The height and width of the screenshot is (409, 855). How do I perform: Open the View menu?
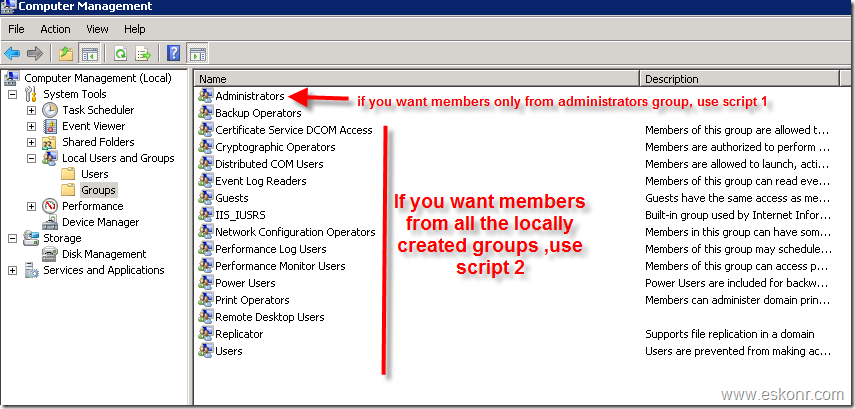pyautogui.click(x=97, y=29)
